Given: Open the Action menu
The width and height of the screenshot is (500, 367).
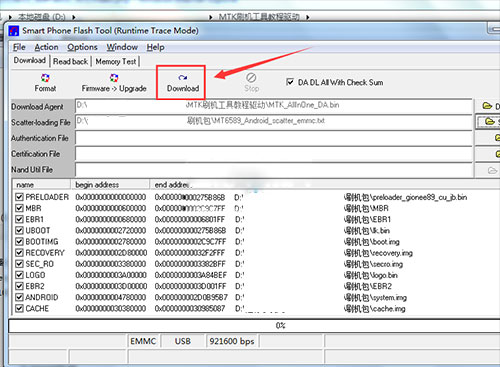Looking at the screenshot, I should (46, 47).
